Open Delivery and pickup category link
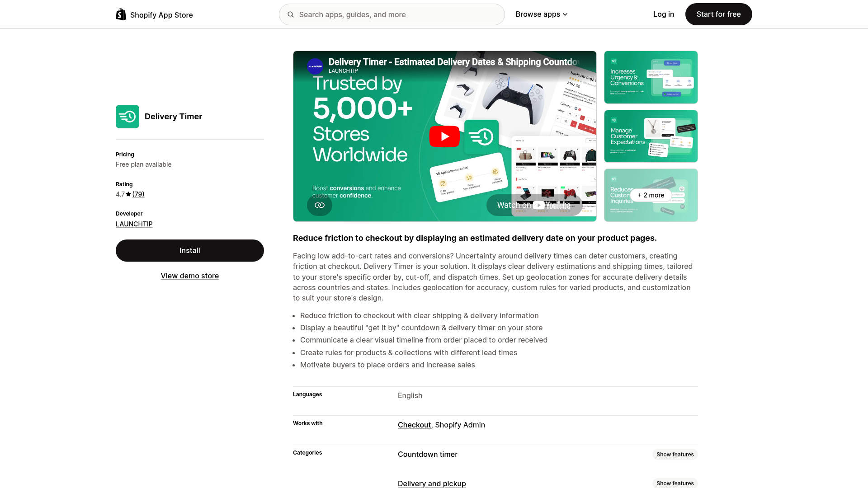The image size is (868, 488). tap(432, 483)
